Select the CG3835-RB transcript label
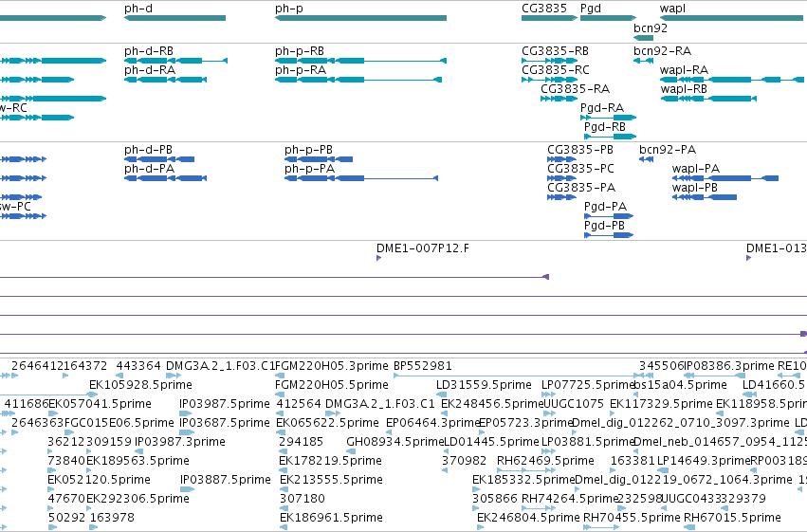 click(x=556, y=51)
